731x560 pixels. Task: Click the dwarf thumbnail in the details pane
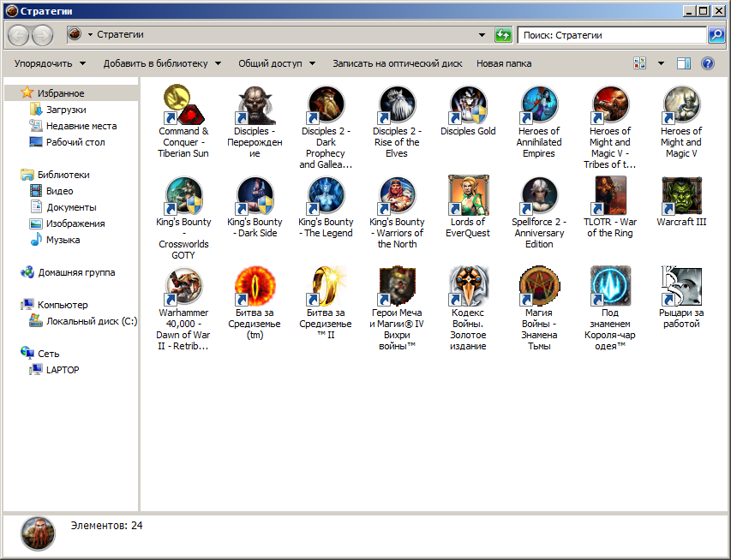coord(38,533)
